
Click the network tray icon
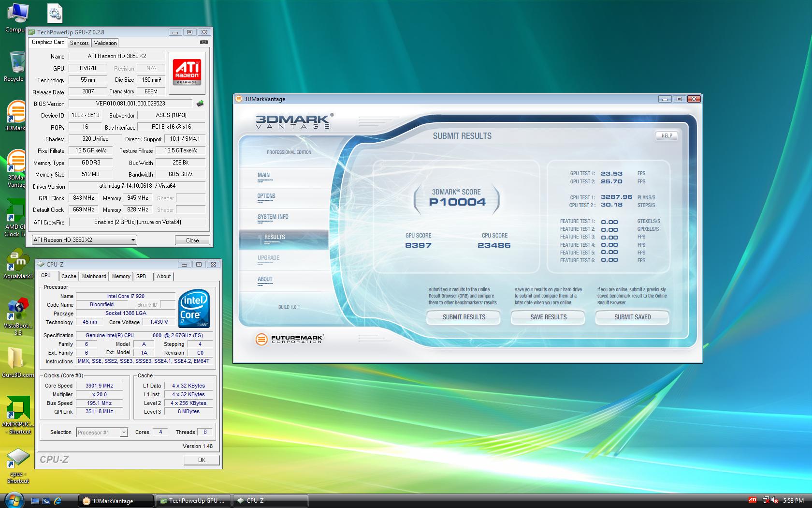pyautogui.click(x=766, y=500)
